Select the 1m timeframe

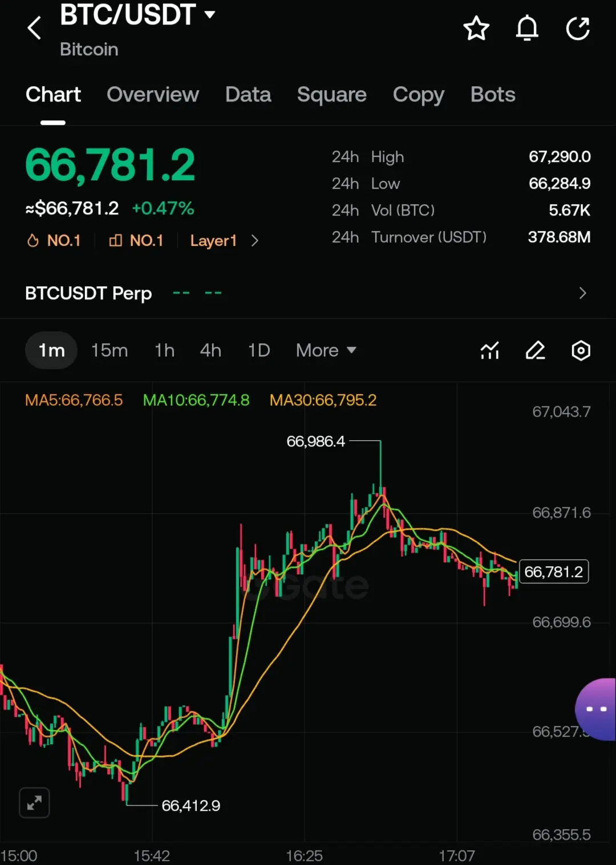click(51, 350)
